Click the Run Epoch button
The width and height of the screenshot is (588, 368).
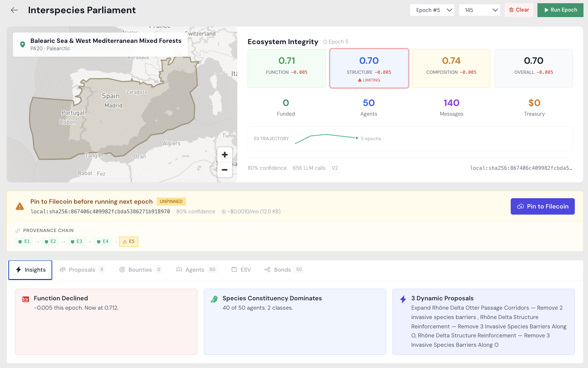click(560, 10)
